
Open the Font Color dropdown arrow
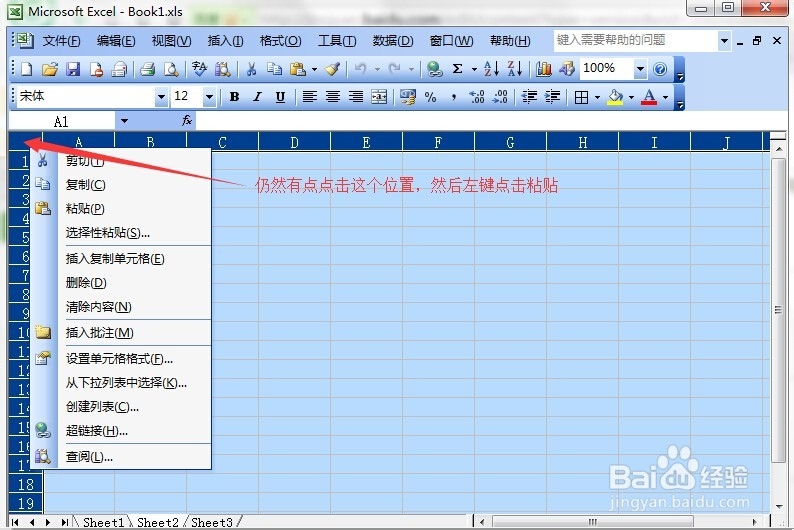[665, 97]
